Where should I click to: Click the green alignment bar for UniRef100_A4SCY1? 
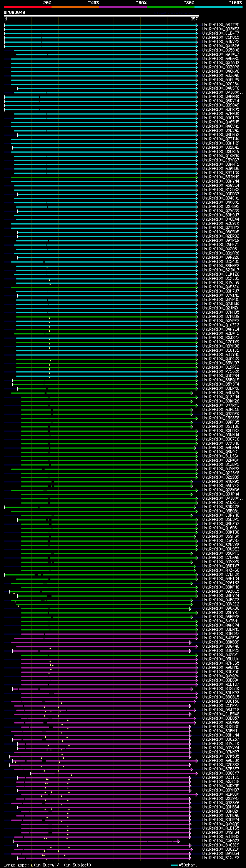[x=109, y=655]
